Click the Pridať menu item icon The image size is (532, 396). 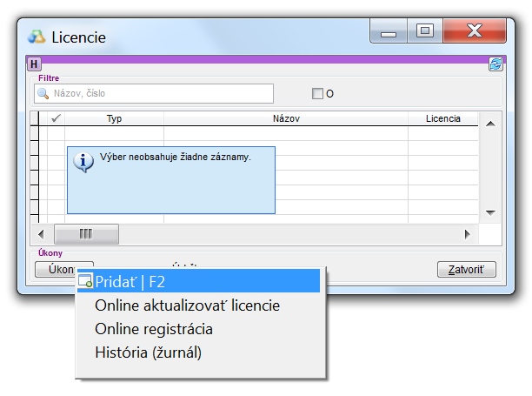[x=85, y=281]
